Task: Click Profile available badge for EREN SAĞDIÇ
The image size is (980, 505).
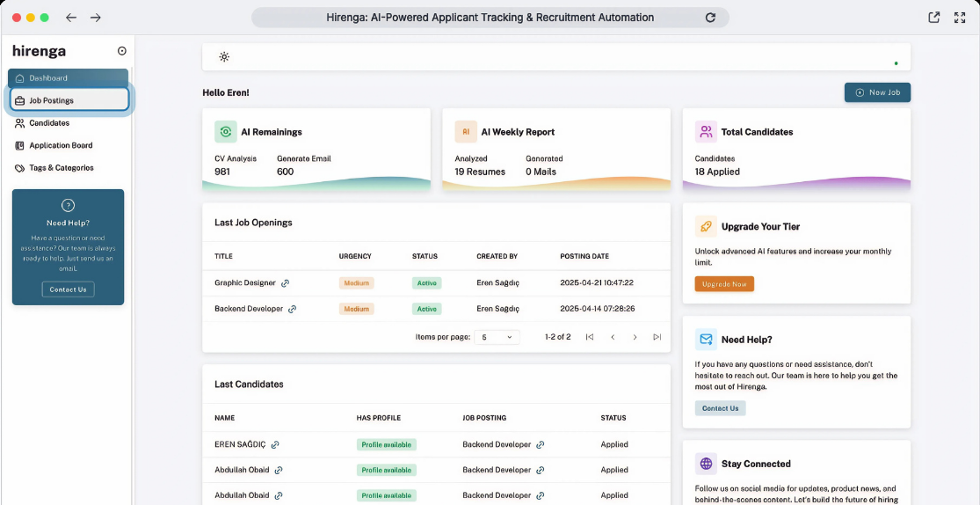Action: tap(386, 445)
